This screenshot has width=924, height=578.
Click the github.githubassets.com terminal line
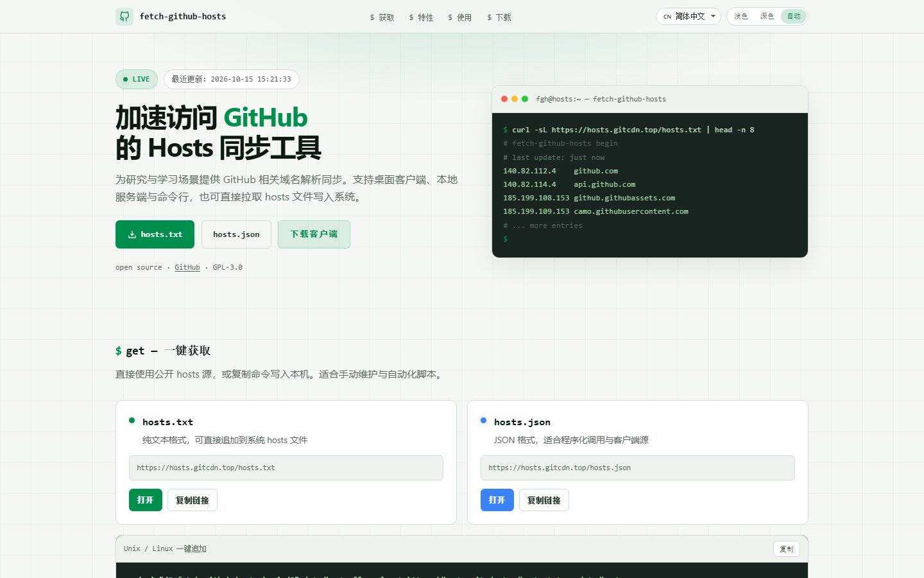(589, 198)
